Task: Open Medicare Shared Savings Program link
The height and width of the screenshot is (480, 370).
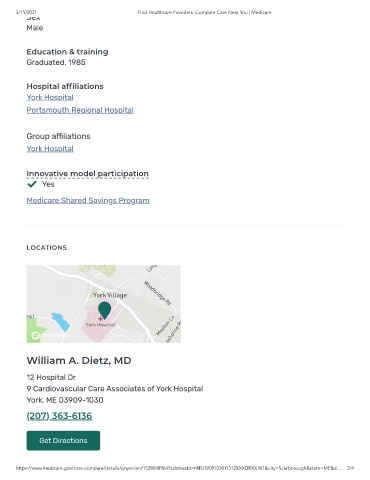Action: [88, 200]
